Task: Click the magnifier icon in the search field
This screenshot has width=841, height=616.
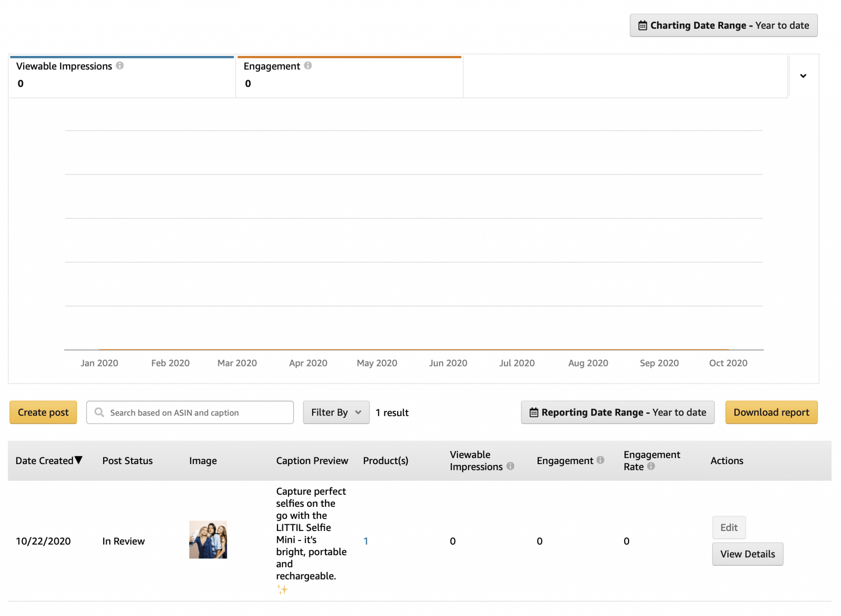Action: pos(99,412)
